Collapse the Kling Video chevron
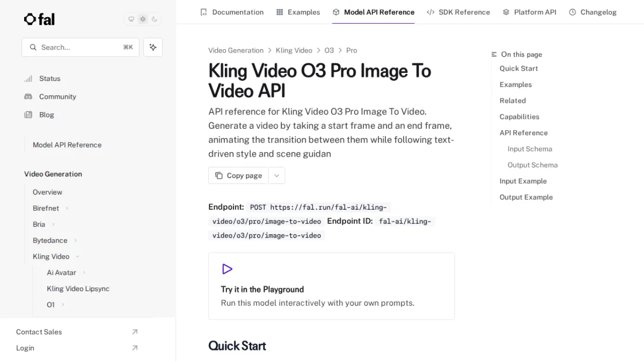644x362 pixels. coord(77,256)
